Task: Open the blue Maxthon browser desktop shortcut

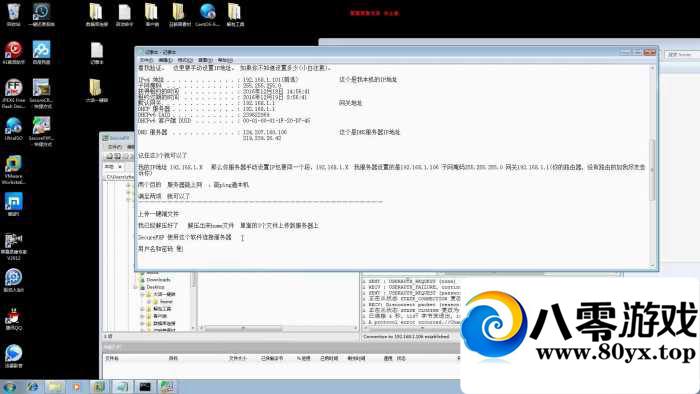Action: point(13,204)
